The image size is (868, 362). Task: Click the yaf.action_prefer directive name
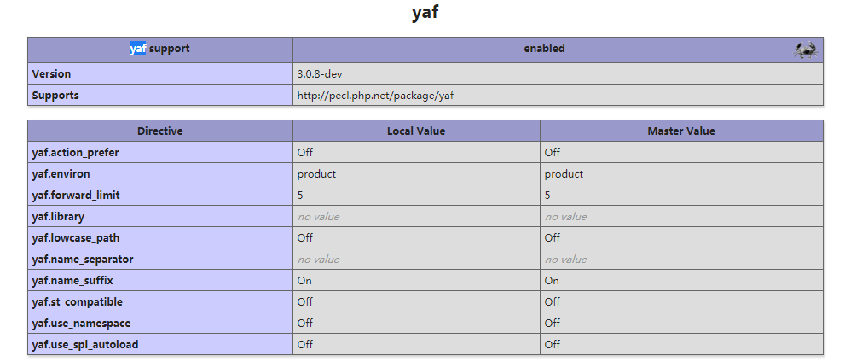pos(76,152)
